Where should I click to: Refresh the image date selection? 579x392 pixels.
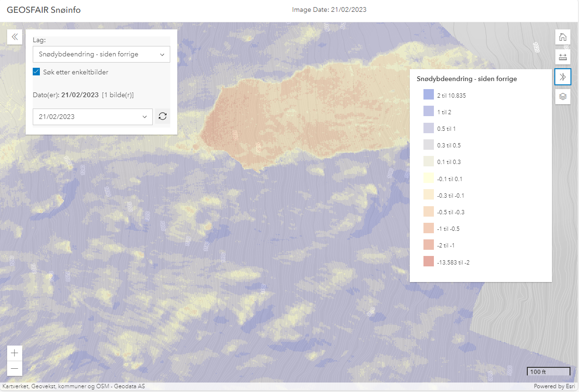coord(163,117)
